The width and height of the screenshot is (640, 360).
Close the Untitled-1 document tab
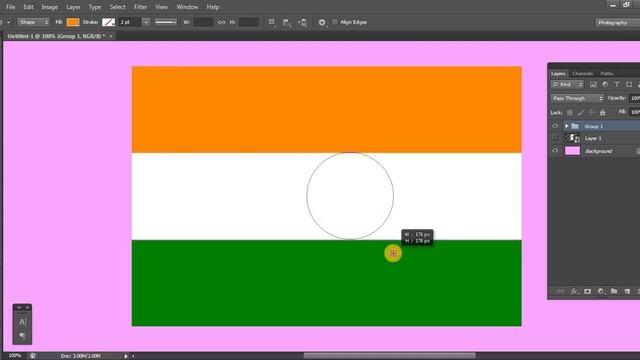111,36
